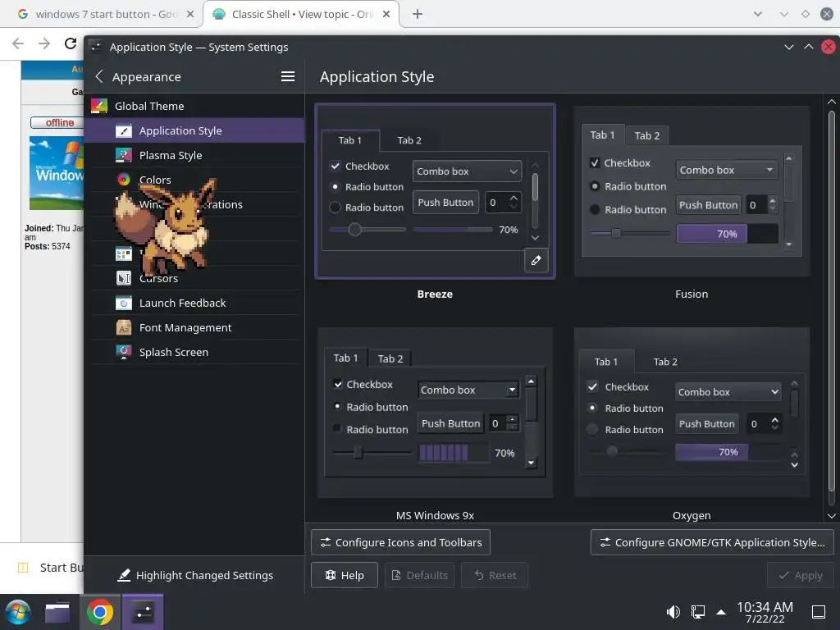Click Tab 2 in MS Windows 9x preview
The height and width of the screenshot is (630, 840).
pos(390,358)
